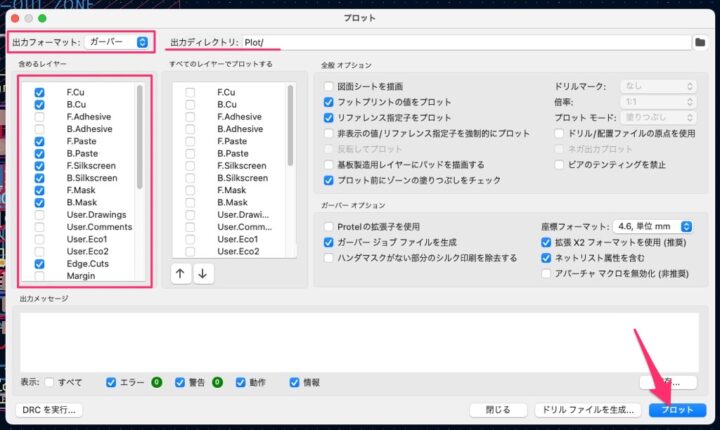Toggle 図面シートを描画 checkbox

329,87
